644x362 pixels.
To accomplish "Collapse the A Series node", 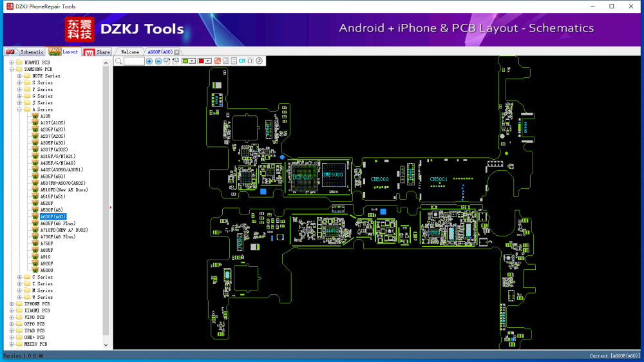I will tap(19, 110).
